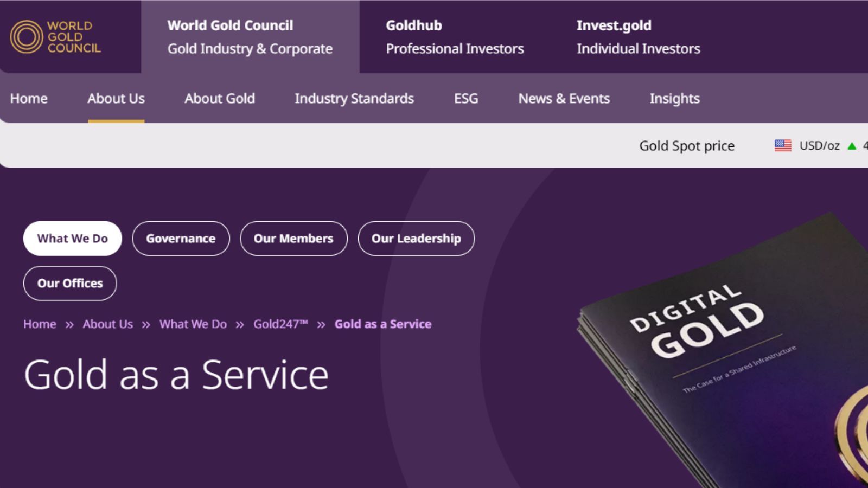Screen dimensions: 868x488
Task: Open Our Leadership page
Action: tap(416, 238)
